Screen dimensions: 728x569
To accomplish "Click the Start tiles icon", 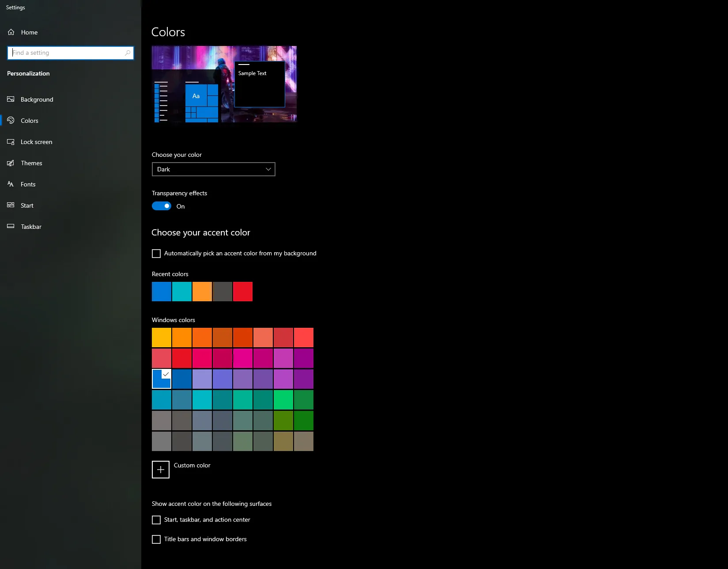I will pyautogui.click(x=11, y=205).
